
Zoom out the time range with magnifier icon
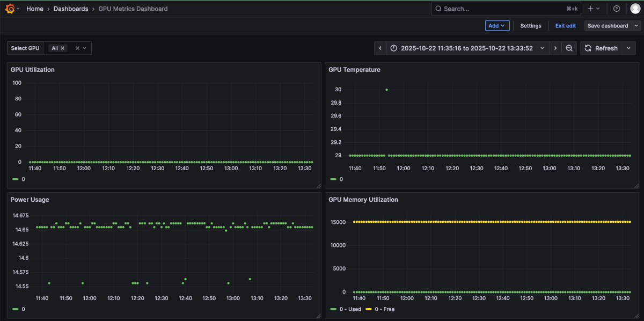click(x=570, y=48)
